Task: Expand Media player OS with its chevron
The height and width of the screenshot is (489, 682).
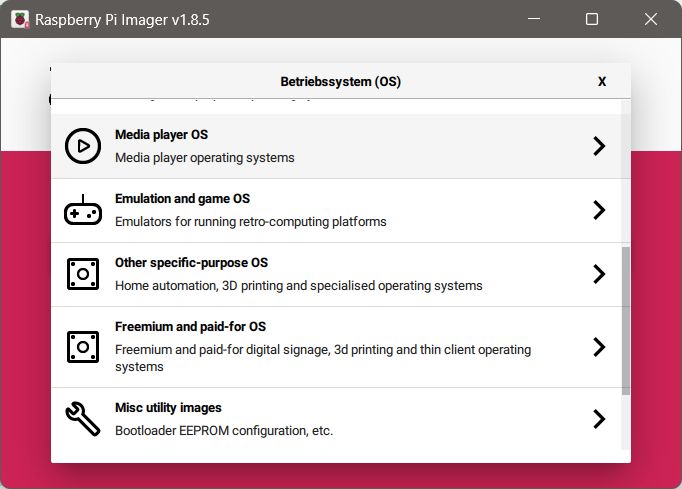Action: [x=599, y=146]
